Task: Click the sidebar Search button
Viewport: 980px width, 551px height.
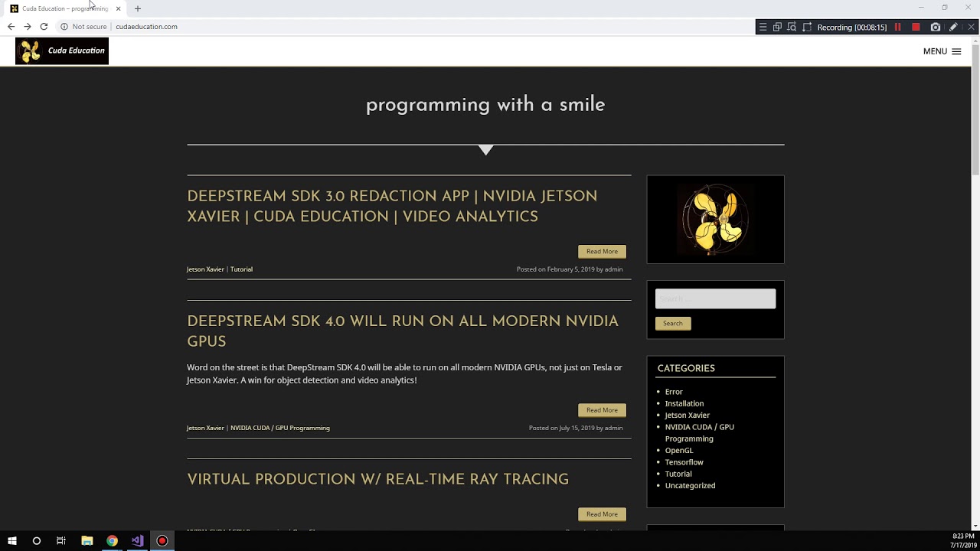Action: pos(673,324)
